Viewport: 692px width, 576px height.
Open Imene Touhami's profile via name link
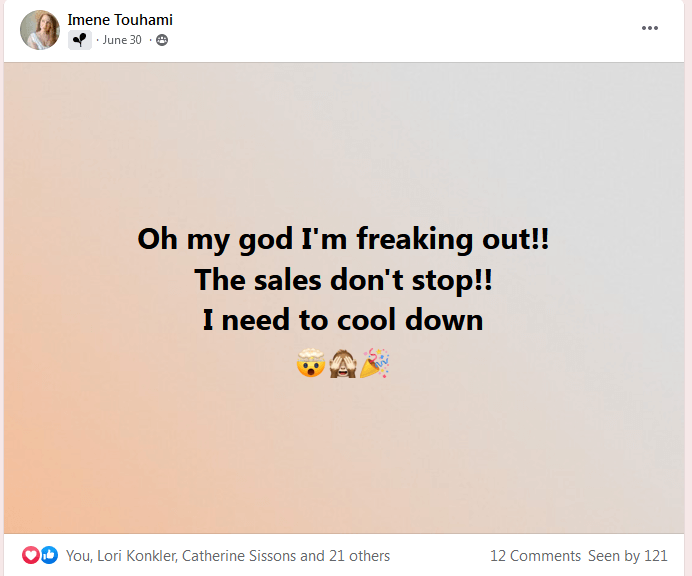pos(120,20)
